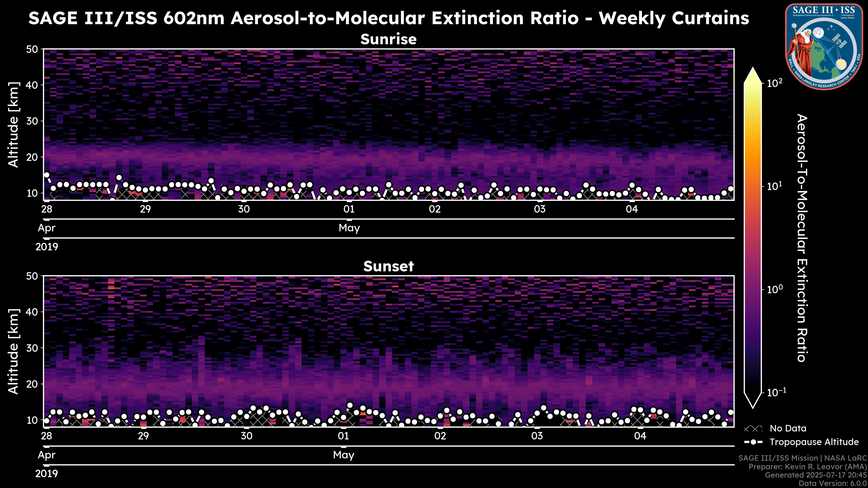
Task: Click the SAGE III ISS mission logo
Action: pos(824,46)
